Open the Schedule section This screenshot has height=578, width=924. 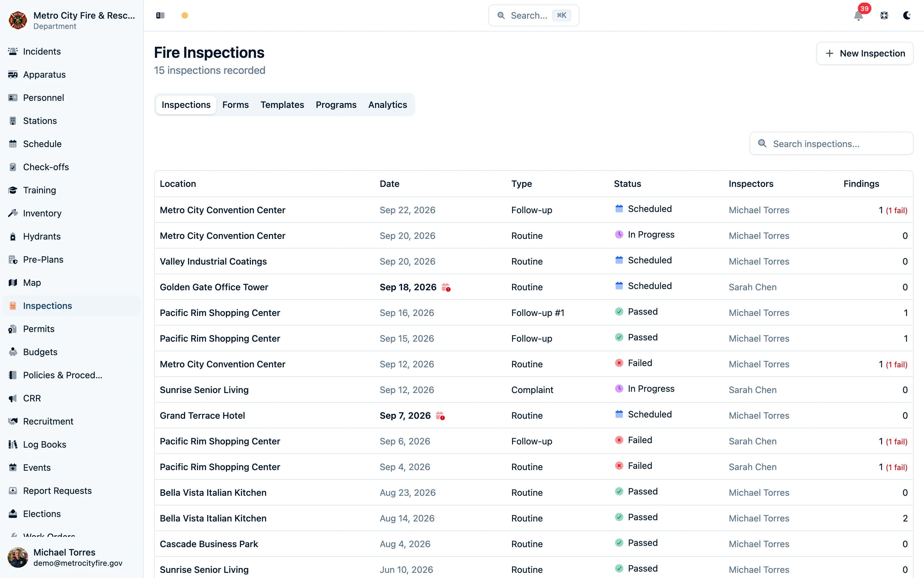click(72, 144)
